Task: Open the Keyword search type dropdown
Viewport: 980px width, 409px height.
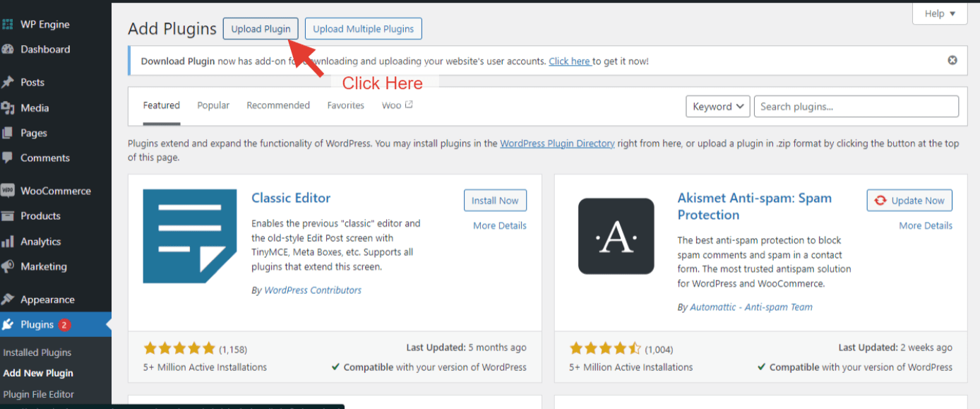Action: (717, 107)
